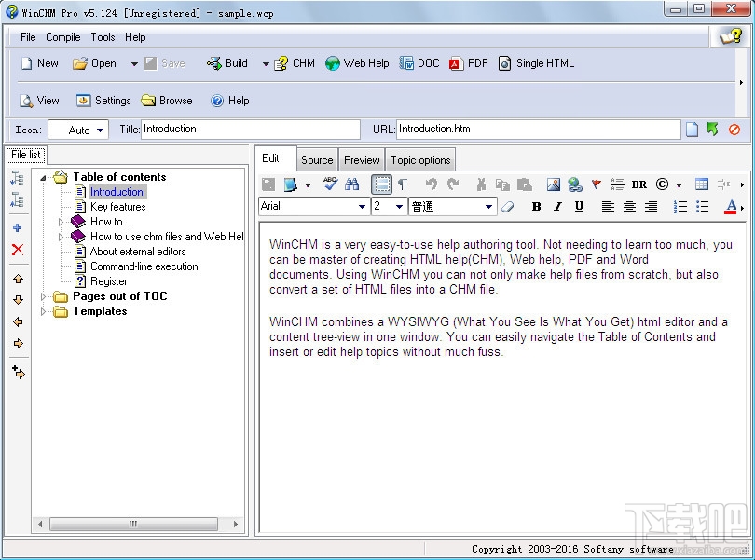Open the Compile menu
The height and width of the screenshot is (560, 755).
point(63,37)
